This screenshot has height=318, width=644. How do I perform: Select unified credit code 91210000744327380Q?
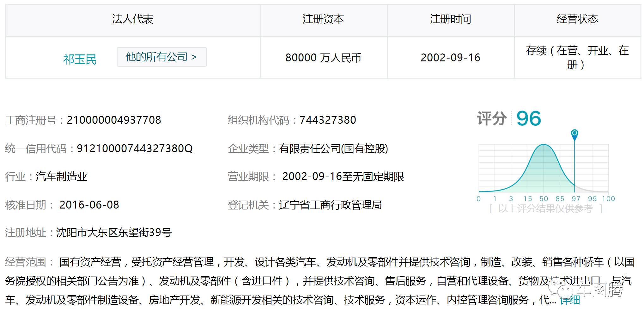coord(135,148)
